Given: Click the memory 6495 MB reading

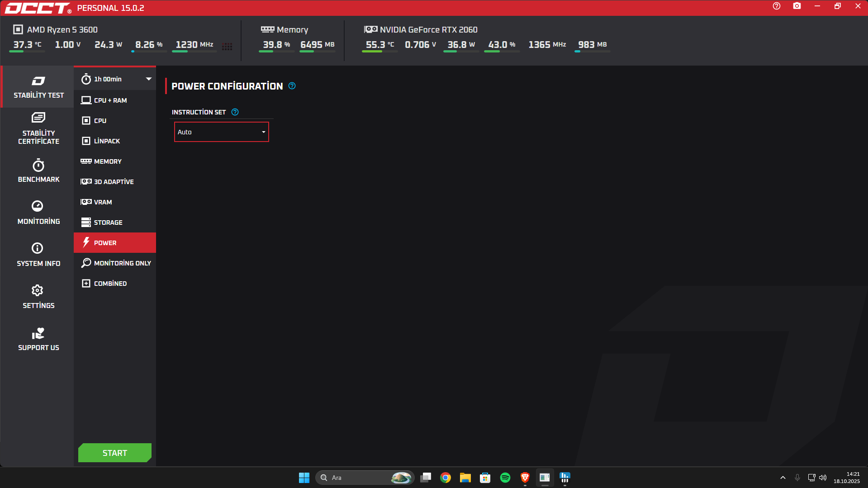Looking at the screenshot, I should pos(317,45).
